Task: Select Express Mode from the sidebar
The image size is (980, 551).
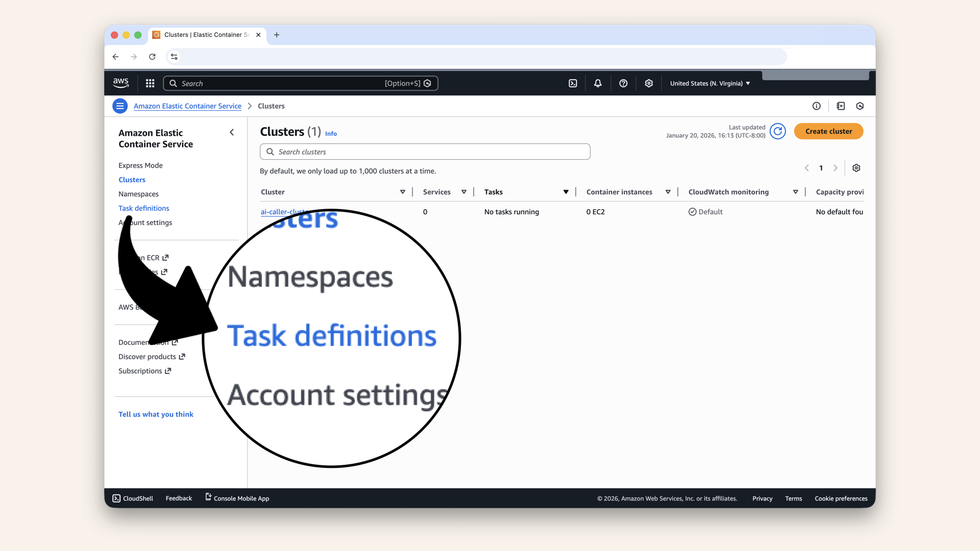Action: 140,165
